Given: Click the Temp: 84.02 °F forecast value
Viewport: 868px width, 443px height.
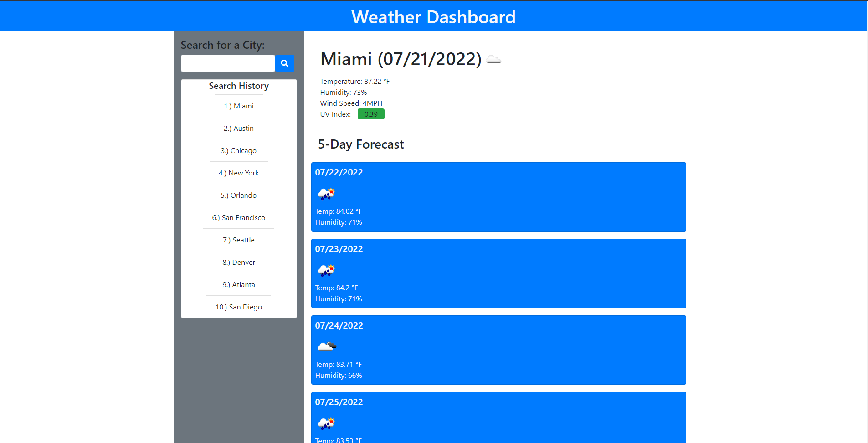Looking at the screenshot, I should coord(339,211).
